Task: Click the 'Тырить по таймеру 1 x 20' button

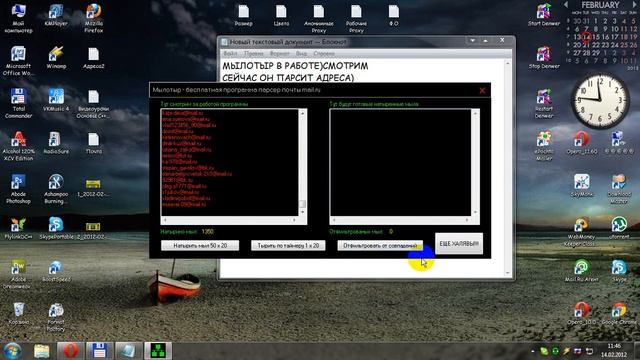Action: (288, 245)
